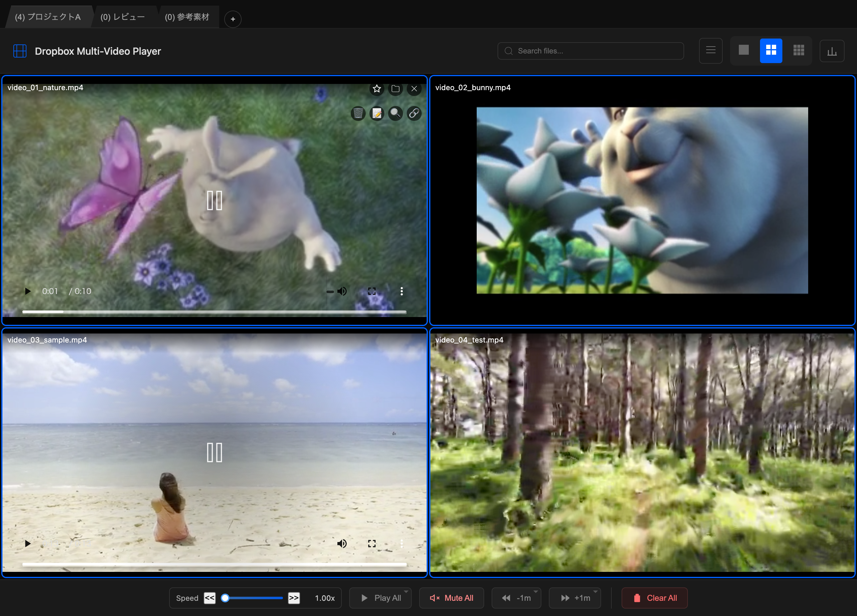Screen dimensions: 857x616
Task: Expand the +1m forward dropdown arrow
Action: coord(595,591)
